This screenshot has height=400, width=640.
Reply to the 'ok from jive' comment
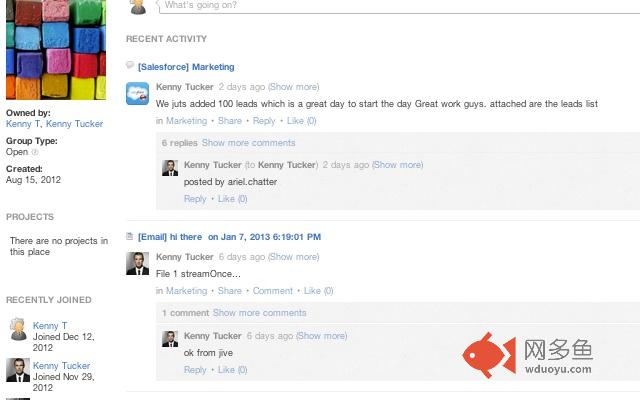coord(195,370)
